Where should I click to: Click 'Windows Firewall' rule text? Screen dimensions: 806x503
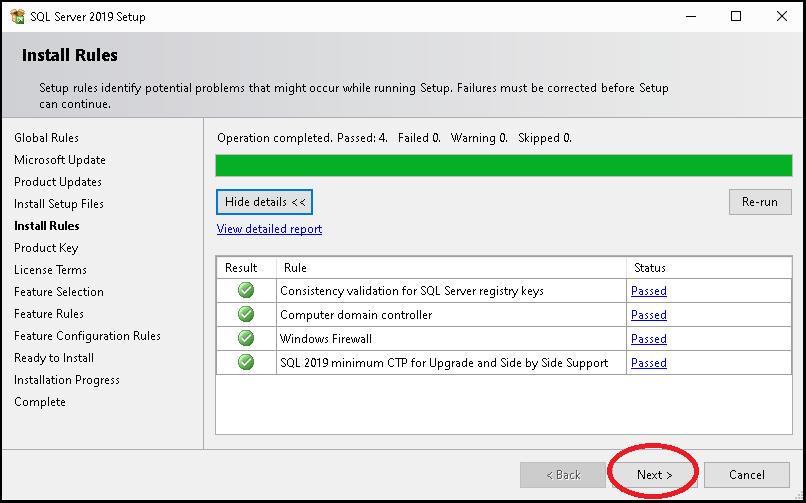[x=326, y=339]
